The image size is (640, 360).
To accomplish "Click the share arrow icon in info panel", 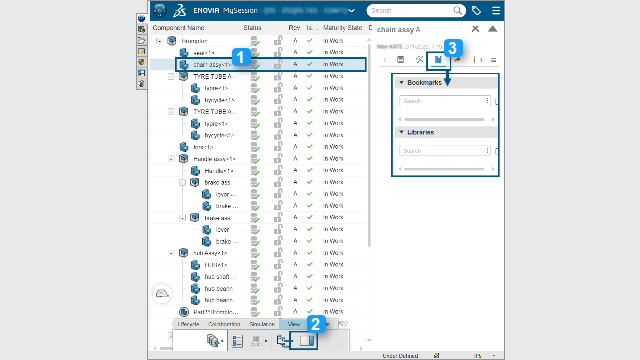I will coord(458,60).
